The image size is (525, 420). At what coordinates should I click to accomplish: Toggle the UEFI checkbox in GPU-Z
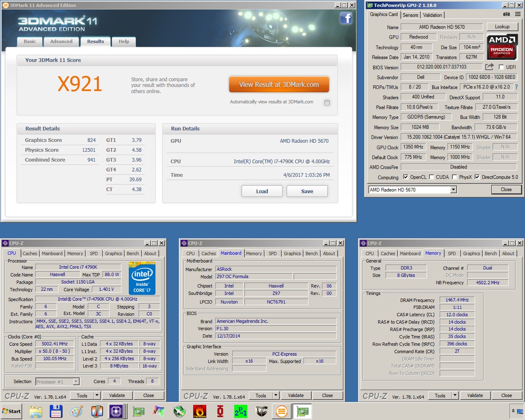(501, 67)
